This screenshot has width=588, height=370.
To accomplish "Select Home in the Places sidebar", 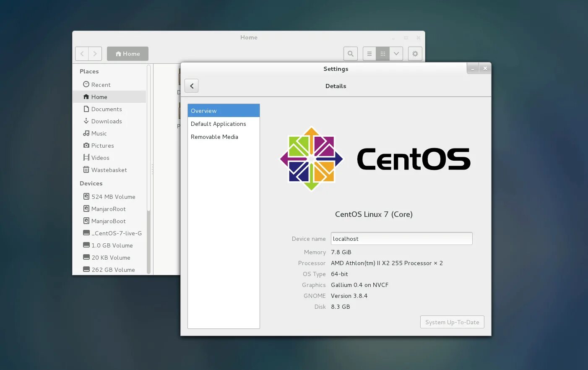I will coord(109,97).
